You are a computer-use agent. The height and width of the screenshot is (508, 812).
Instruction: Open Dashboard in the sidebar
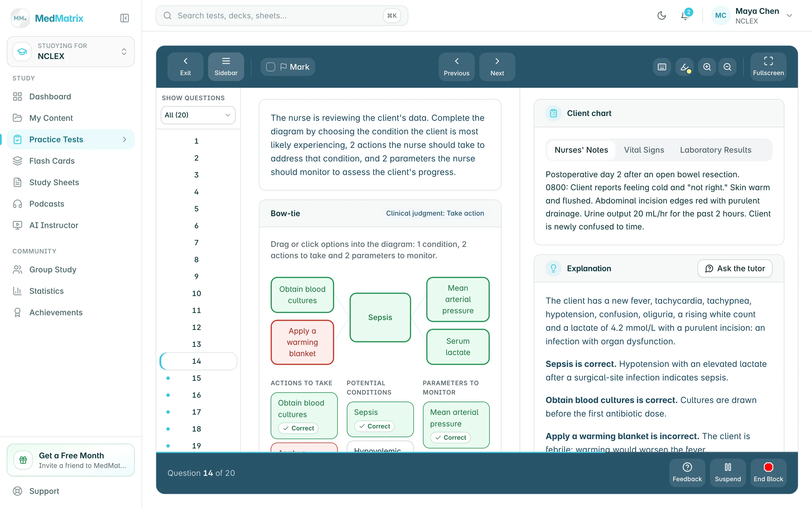click(70, 97)
